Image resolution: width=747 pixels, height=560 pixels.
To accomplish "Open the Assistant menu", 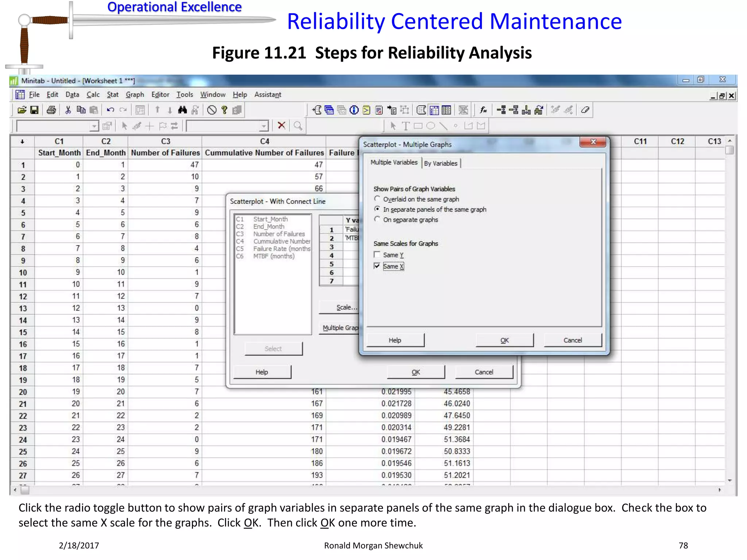I will [268, 94].
